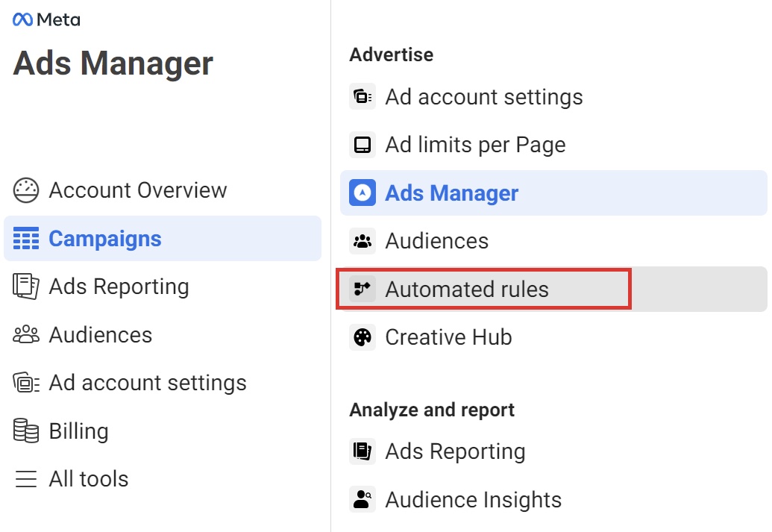The image size is (772, 532).
Task: Click the Audience Insights person-search icon
Action: pos(363,499)
